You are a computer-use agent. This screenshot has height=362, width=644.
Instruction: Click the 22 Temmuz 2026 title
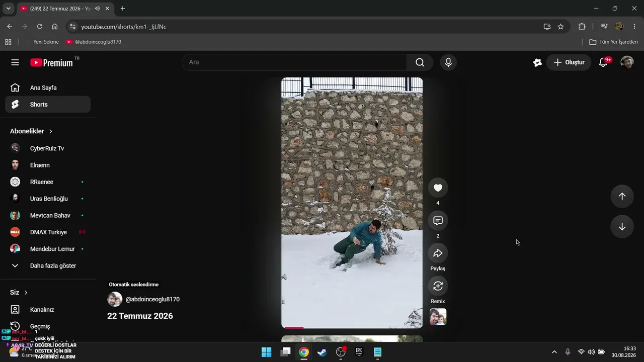140,316
